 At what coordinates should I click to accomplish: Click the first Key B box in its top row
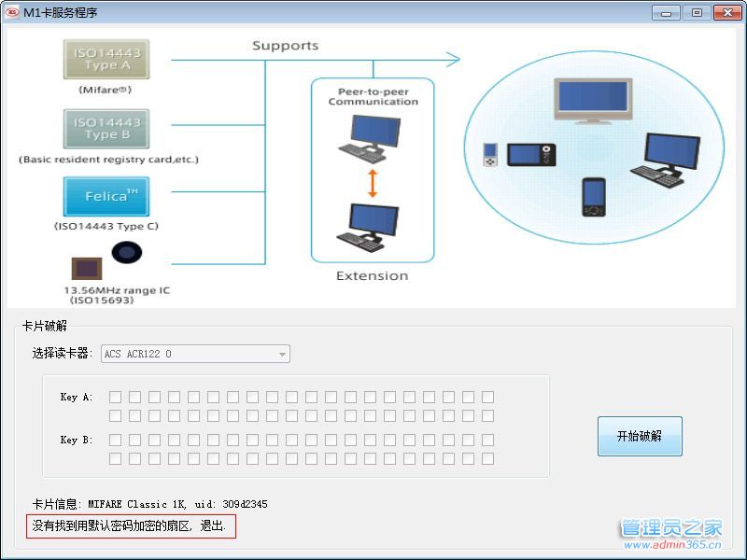coord(115,440)
